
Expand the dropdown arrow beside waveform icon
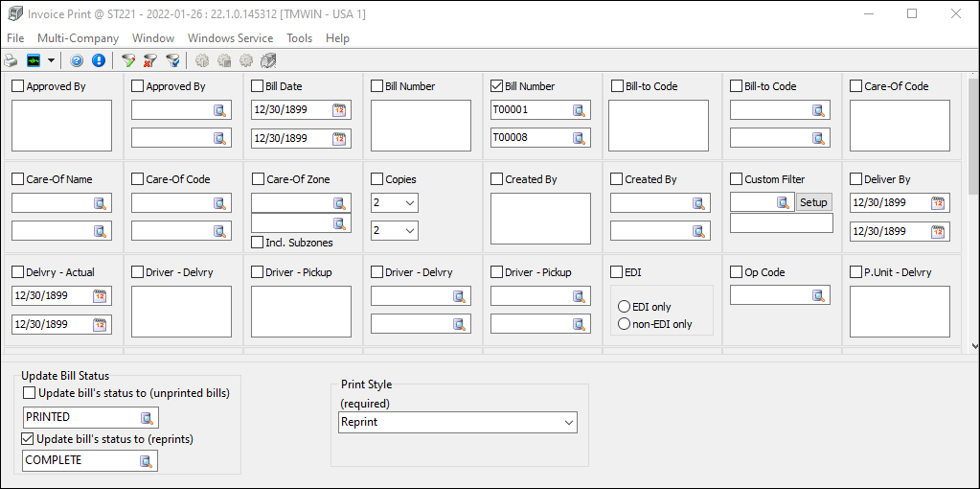coord(51,60)
